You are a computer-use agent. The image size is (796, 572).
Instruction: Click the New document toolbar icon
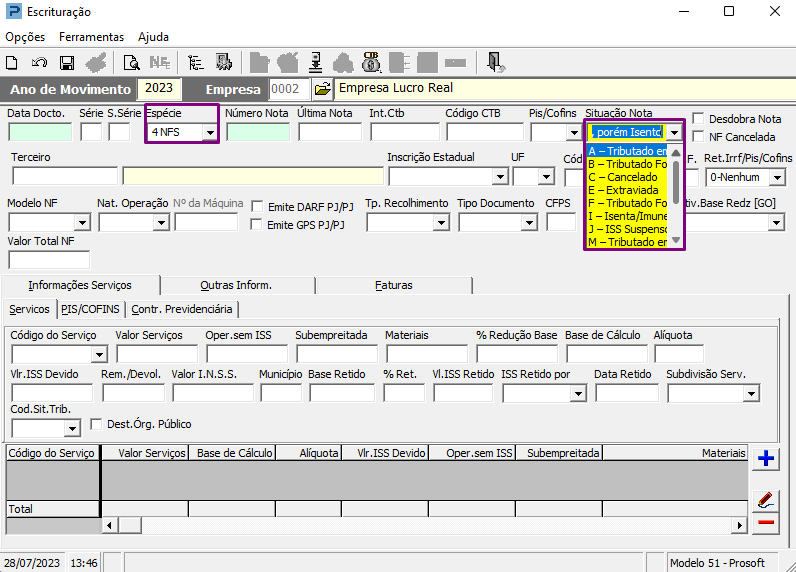click(15, 62)
